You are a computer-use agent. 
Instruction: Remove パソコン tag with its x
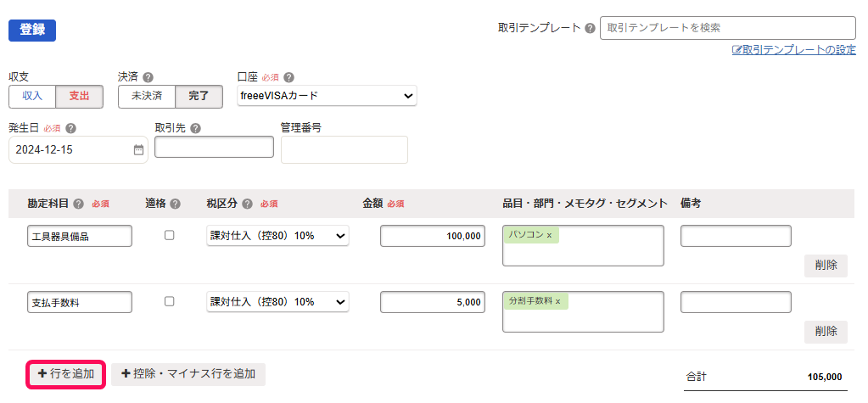click(549, 235)
